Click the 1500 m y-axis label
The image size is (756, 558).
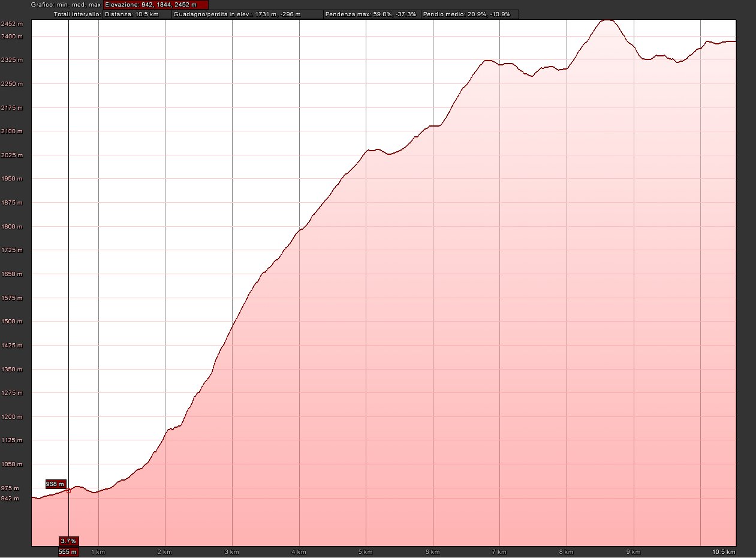coord(11,322)
